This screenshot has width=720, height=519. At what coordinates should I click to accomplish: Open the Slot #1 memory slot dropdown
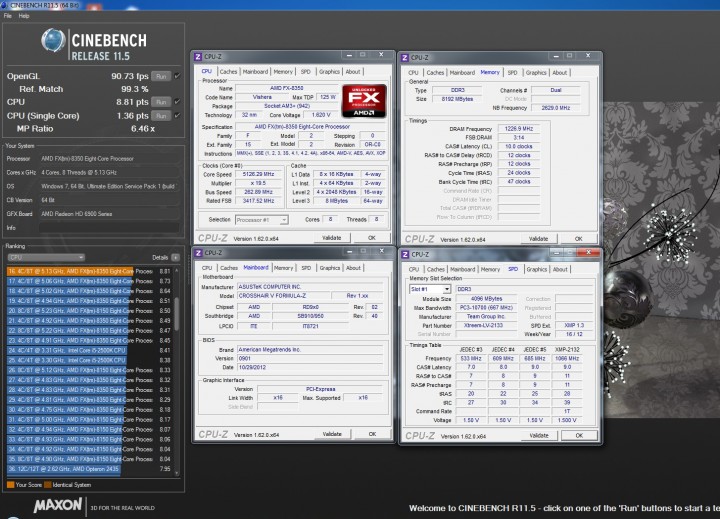coord(430,289)
